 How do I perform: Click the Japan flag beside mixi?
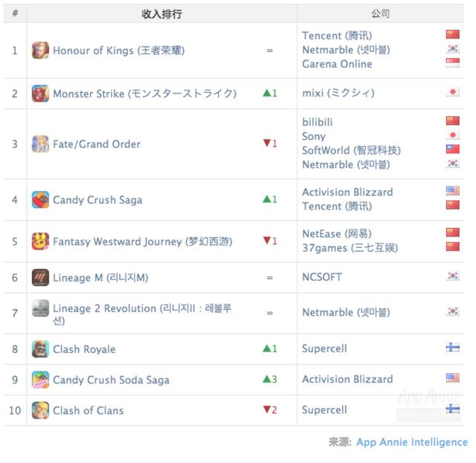point(452,93)
